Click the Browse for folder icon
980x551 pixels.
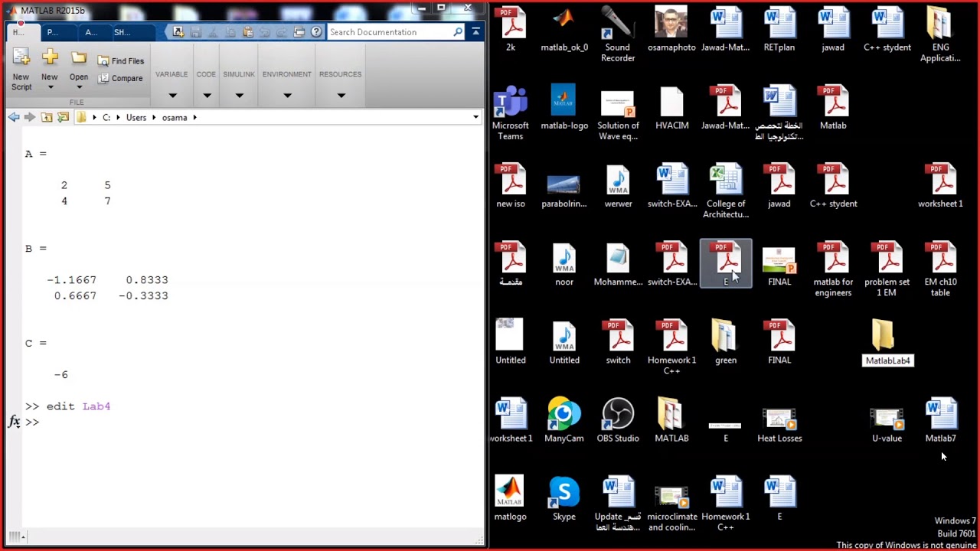tap(63, 117)
